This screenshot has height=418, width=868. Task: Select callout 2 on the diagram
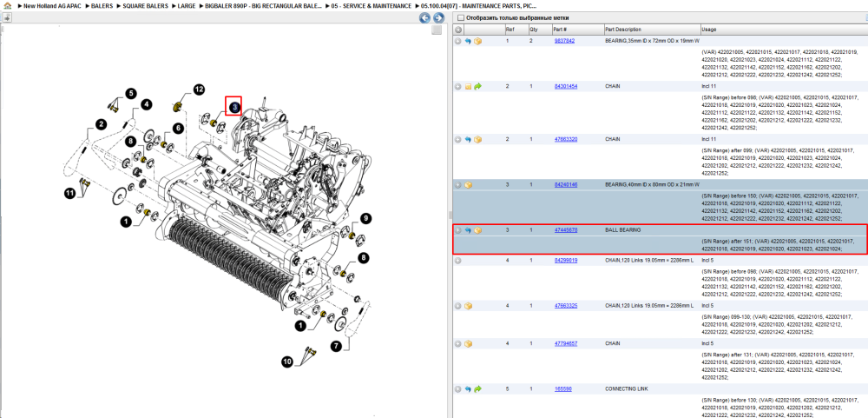(x=100, y=125)
